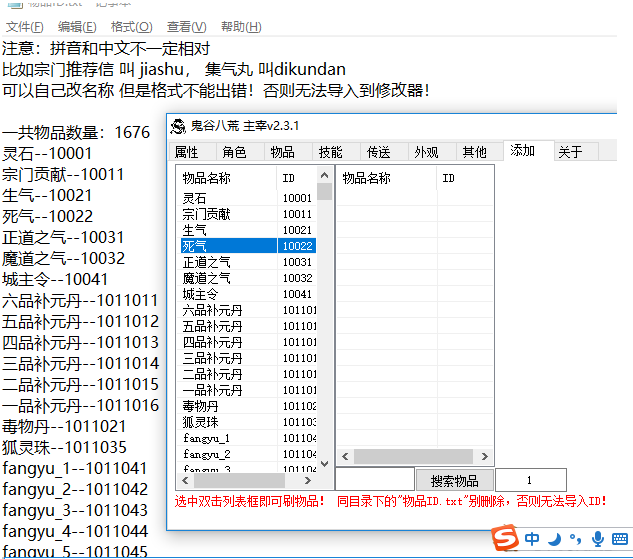Select 毒物丹 row in item list
The width and height of the screenshot is (633, 559).
click(247, 406)
